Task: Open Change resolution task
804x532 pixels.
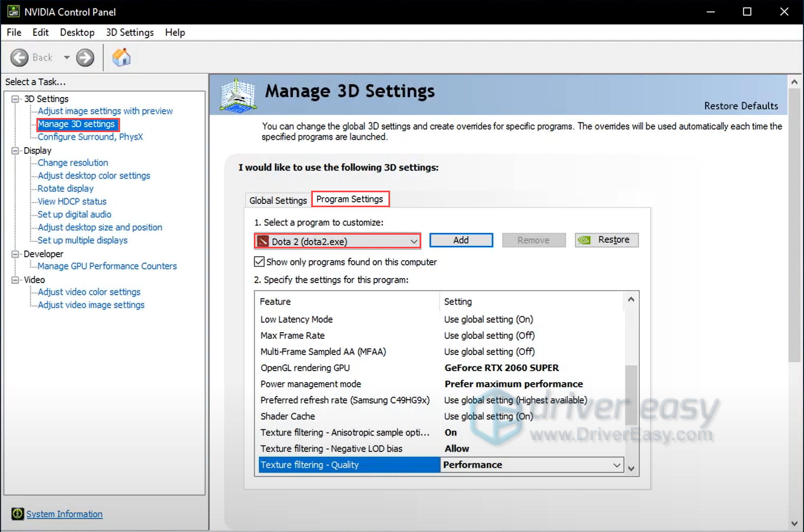Action: (x=73, y=163)
